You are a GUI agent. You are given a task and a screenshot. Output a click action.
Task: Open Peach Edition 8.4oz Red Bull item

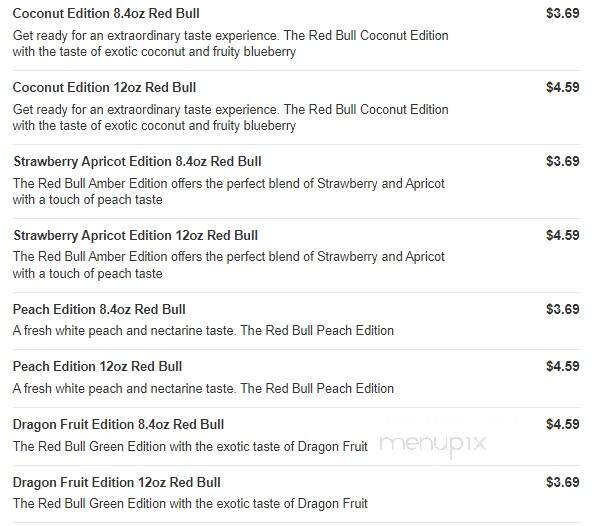(99, 309)
